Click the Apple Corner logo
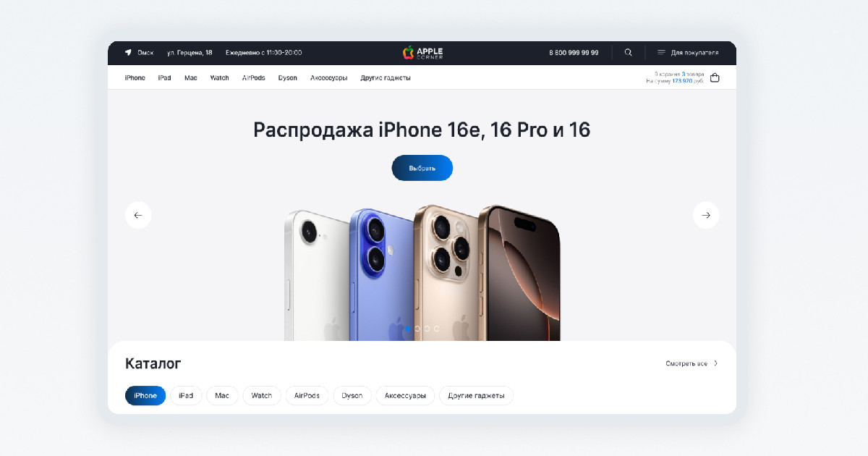Image resolution: width=868 pixels, height=456 pixels. 422,53
